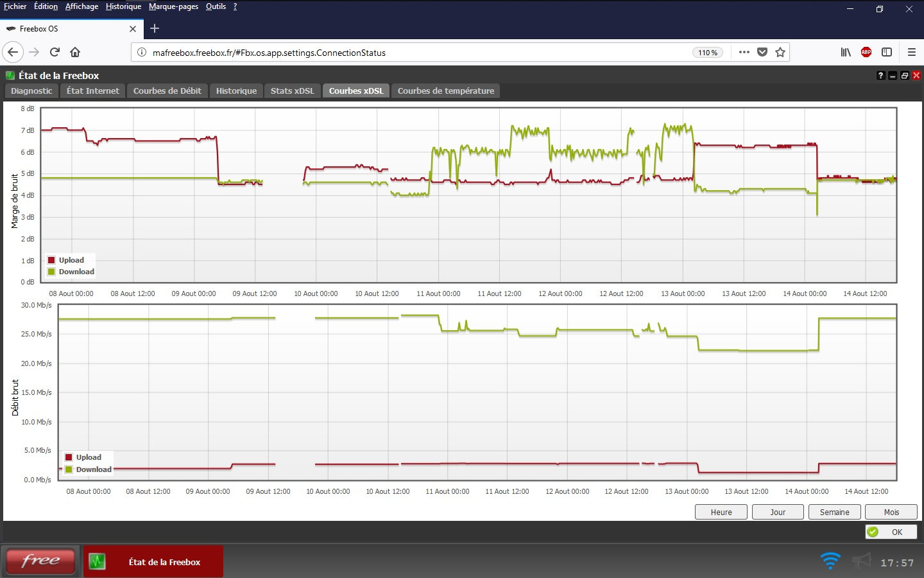Open the ? help menu
This screenshot has width=924, height=578.
[235, 6]
